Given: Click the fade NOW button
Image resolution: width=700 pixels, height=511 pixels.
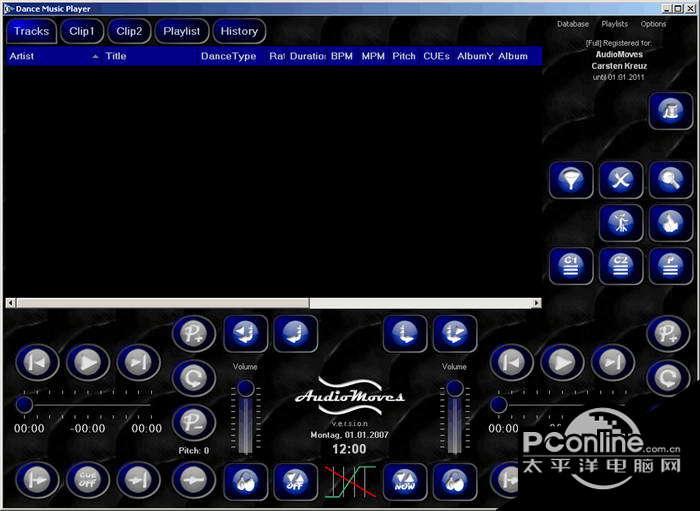Looking at the screenshot, I should [404, 482].
